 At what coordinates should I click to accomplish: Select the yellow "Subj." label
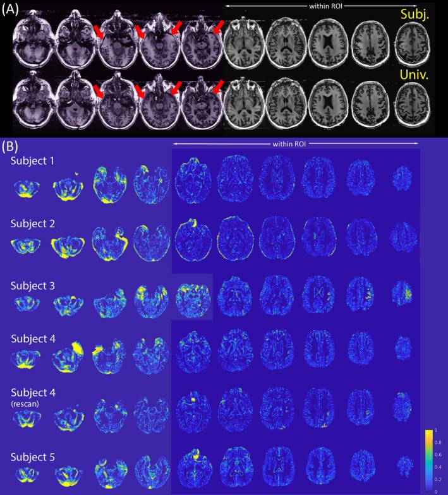415,15
